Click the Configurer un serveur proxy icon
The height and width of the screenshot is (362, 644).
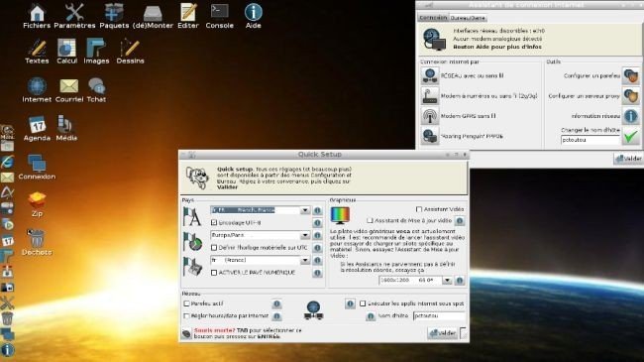pyautogui.click(x=631, y=96)
